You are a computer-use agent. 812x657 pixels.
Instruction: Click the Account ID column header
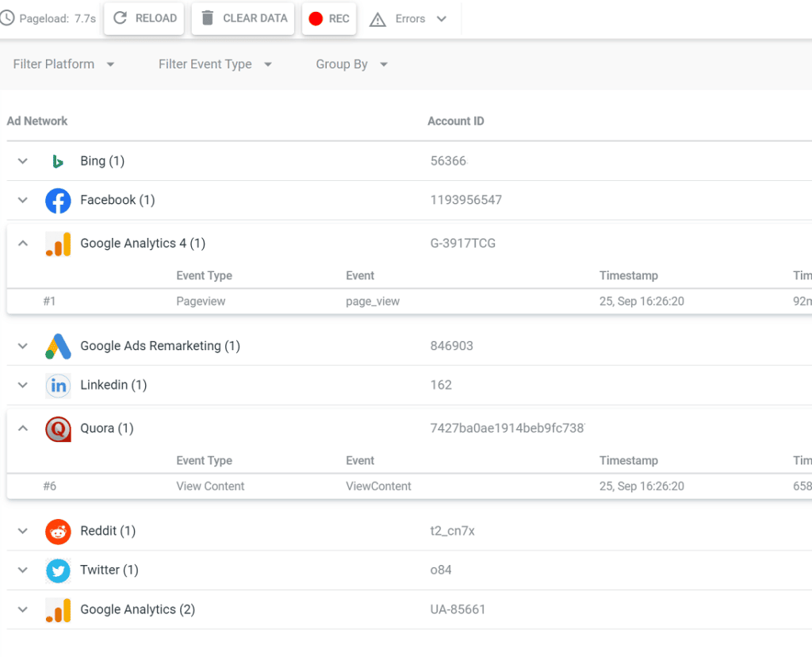(456, 121)
